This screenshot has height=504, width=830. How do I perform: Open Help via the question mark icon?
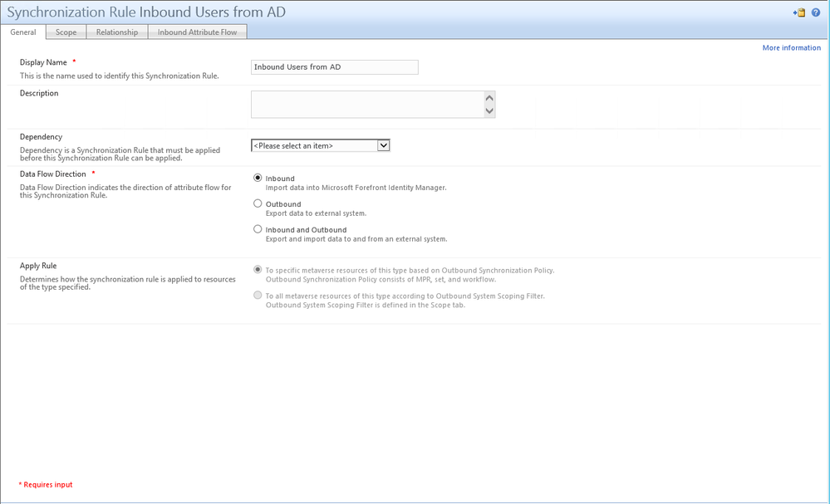pos(816,12)
